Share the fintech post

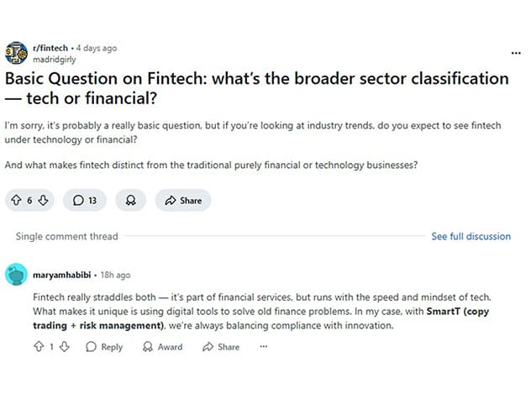click(183, 200)
